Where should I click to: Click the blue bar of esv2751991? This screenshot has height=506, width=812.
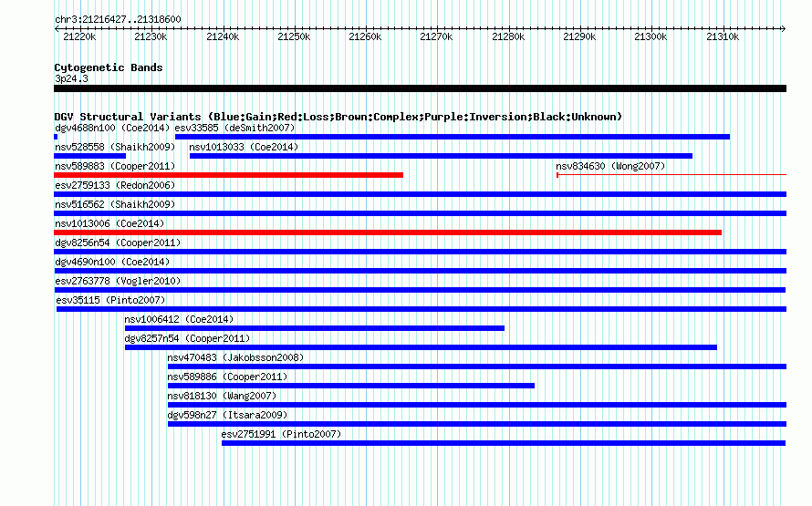coord(504,443)
